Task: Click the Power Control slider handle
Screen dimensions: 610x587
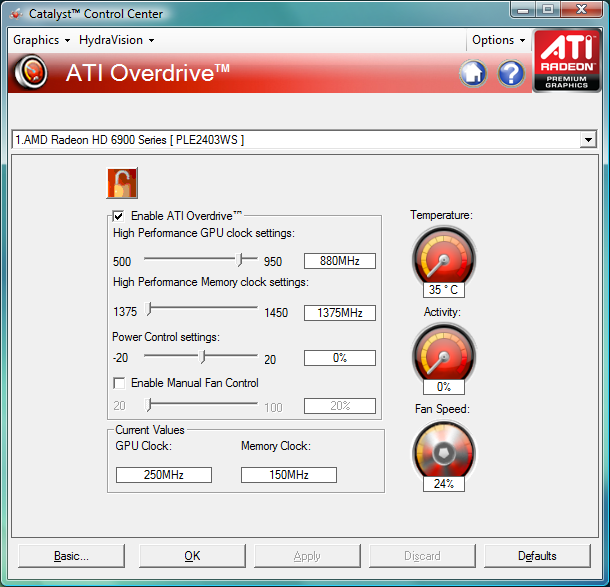Action: [x=202, y=357]
